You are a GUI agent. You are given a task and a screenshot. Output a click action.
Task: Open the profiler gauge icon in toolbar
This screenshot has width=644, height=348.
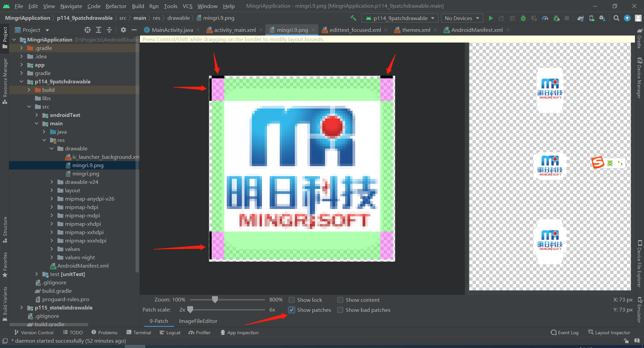[545, 18]
